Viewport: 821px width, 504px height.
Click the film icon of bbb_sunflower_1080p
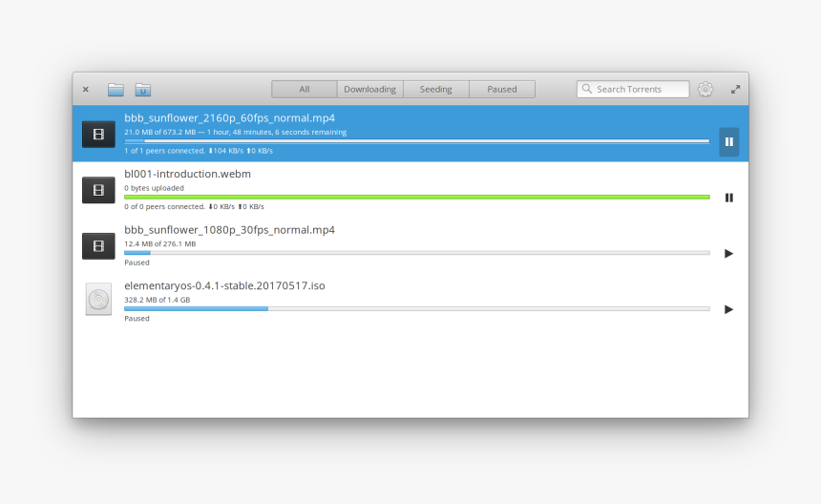[x=98, y=246]
